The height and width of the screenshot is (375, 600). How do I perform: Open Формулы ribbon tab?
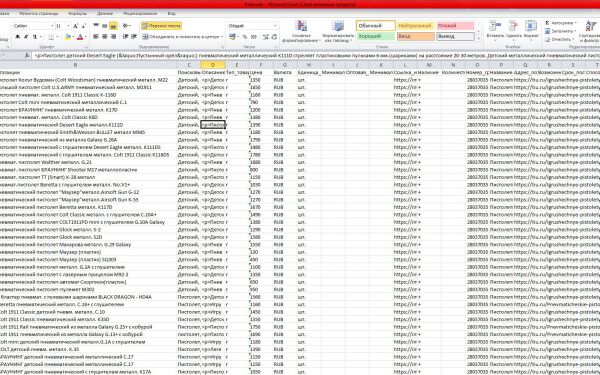(78, 13)
